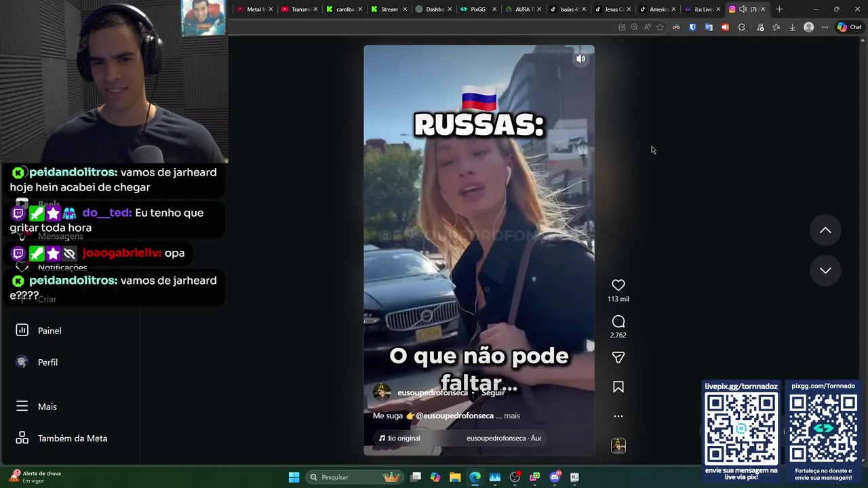Screen dimensions: 868x488
Task: Open Notion from the taskbar
Action: point(574,477)
